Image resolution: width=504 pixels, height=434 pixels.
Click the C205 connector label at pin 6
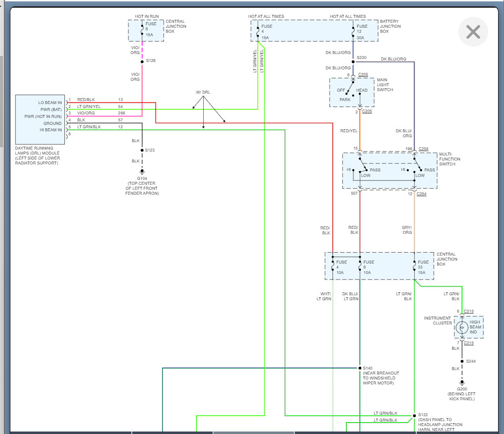[x=363, y=75]
